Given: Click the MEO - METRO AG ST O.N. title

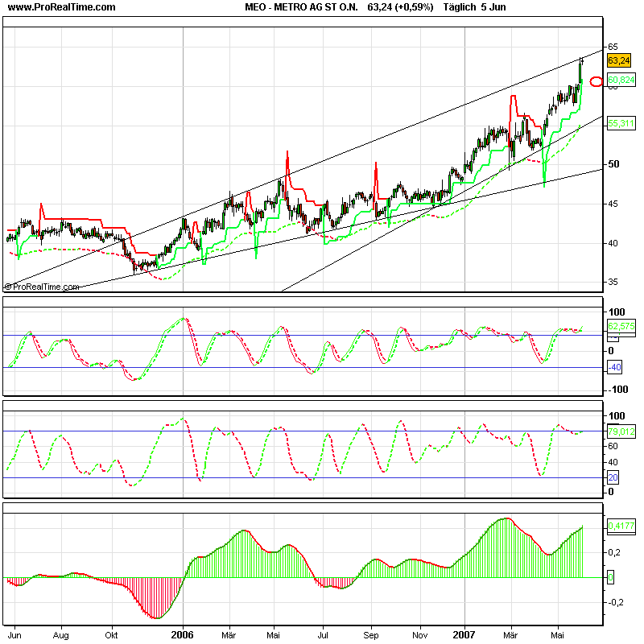Looking at the screenshot, I should coord(301,7).
